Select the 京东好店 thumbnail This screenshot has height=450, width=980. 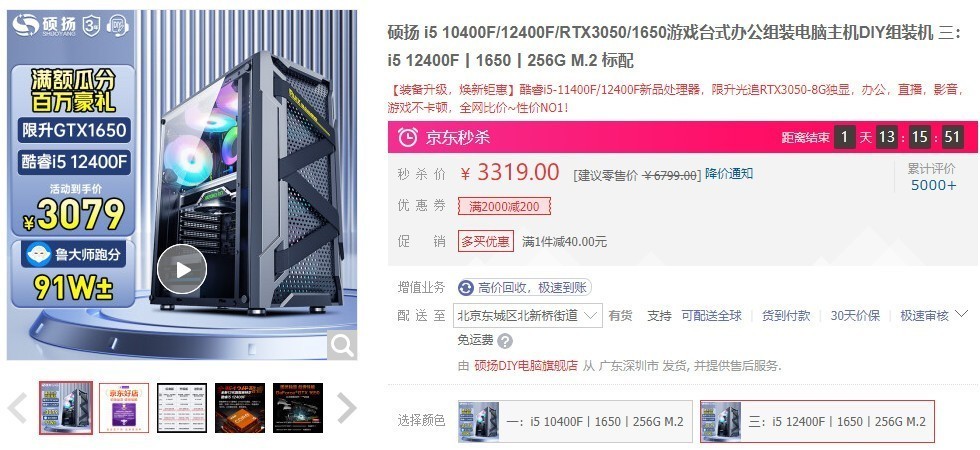click(124, 408)
